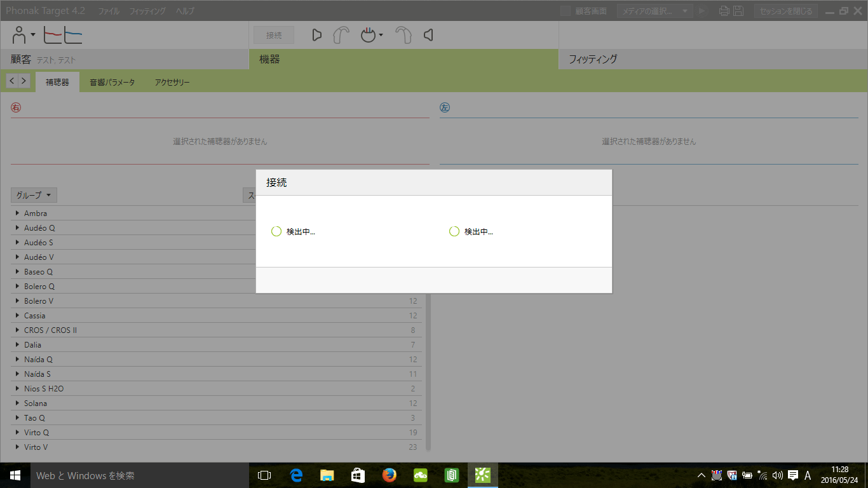Image resolution: width=868 pixels, height=488 pixels.
Task: Switch to Phonak Target taskbar icon
Action: (x=483, y=475)
